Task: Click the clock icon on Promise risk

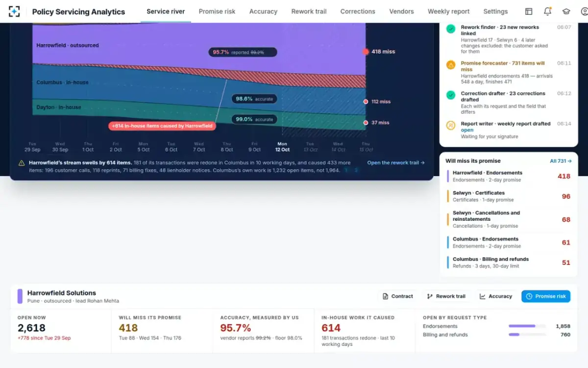Action: (x=529, y=296)
